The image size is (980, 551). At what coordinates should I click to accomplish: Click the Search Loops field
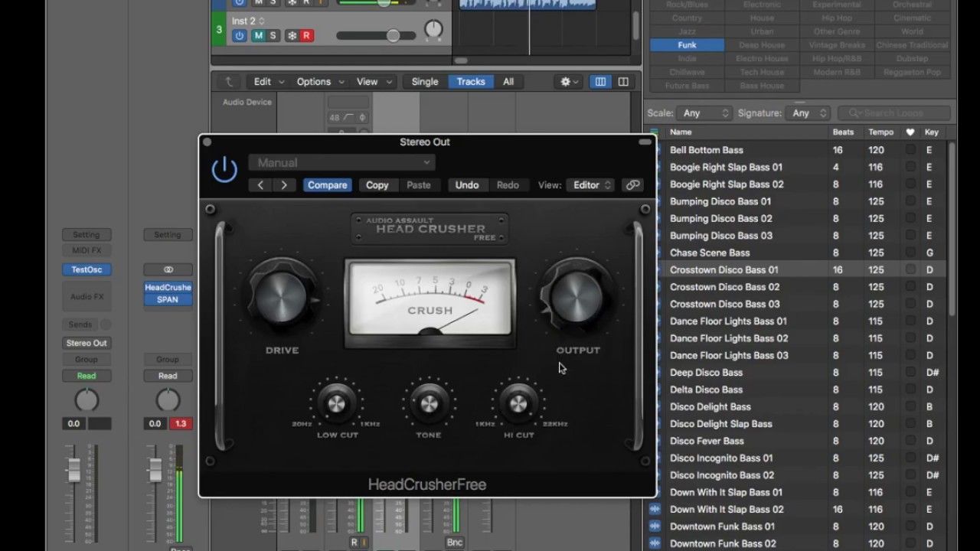[x=894, y=113]
